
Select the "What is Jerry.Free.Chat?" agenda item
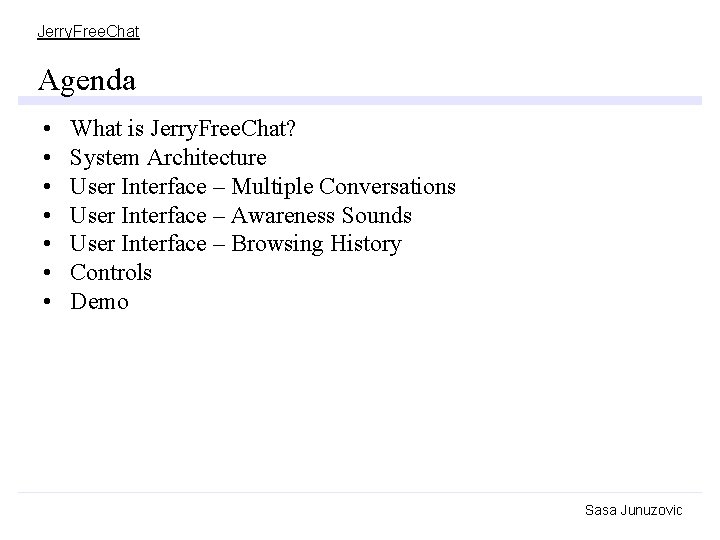click(183, 129)
